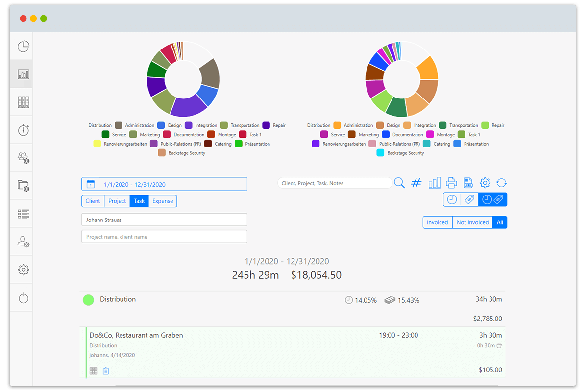The image size is (588, 392).
Task: Click the johanns, 4/14/2020 entry detail
Action: tap(112, 355)
